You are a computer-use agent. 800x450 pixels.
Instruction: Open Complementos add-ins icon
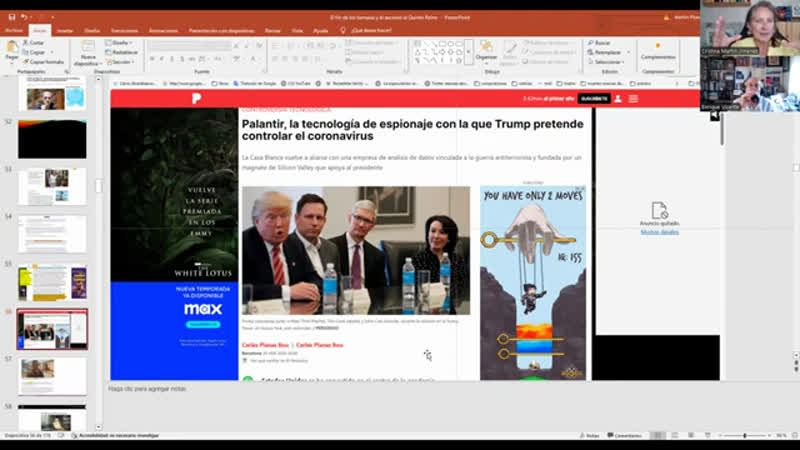point(658,51)
